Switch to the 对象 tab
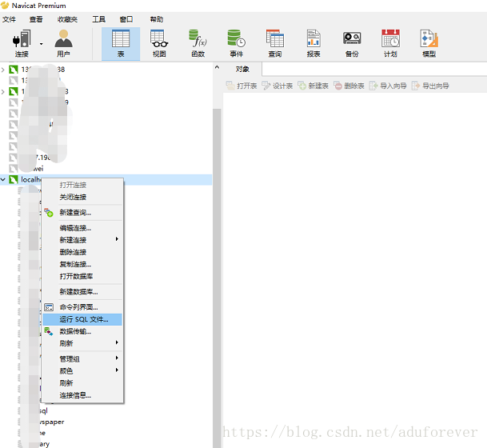487x448 pixels. point(242,69)
